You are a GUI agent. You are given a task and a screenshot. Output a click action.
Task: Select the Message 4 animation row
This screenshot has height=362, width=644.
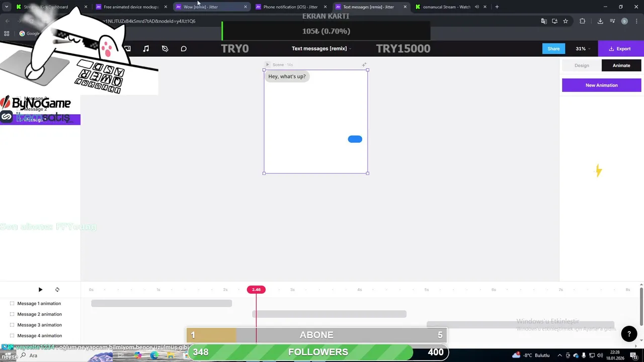40,335
